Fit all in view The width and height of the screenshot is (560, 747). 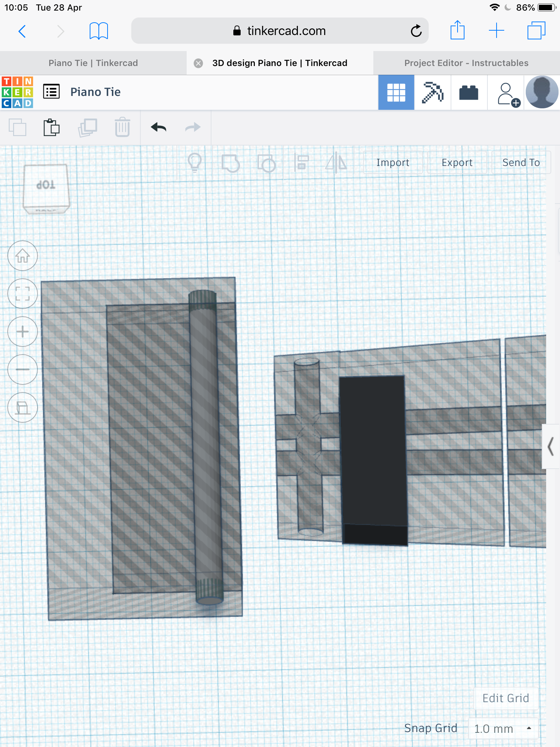(x=23, y=294)
